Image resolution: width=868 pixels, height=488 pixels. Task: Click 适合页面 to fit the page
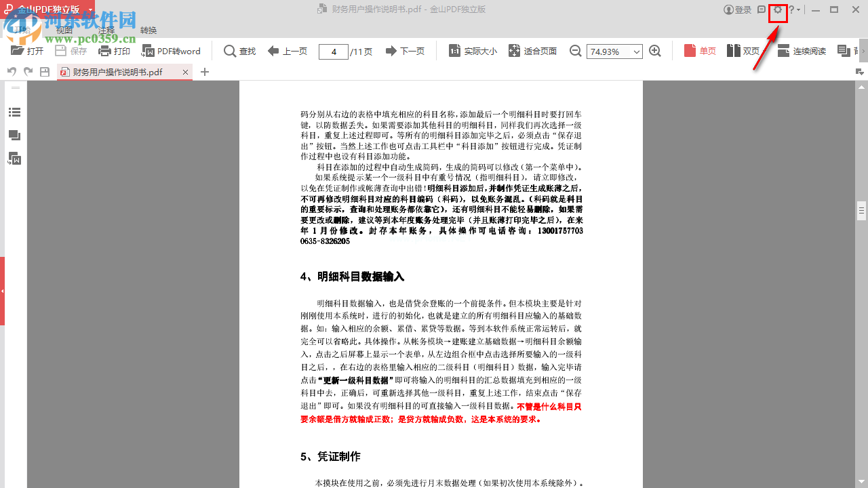click(x=533, y=51)
